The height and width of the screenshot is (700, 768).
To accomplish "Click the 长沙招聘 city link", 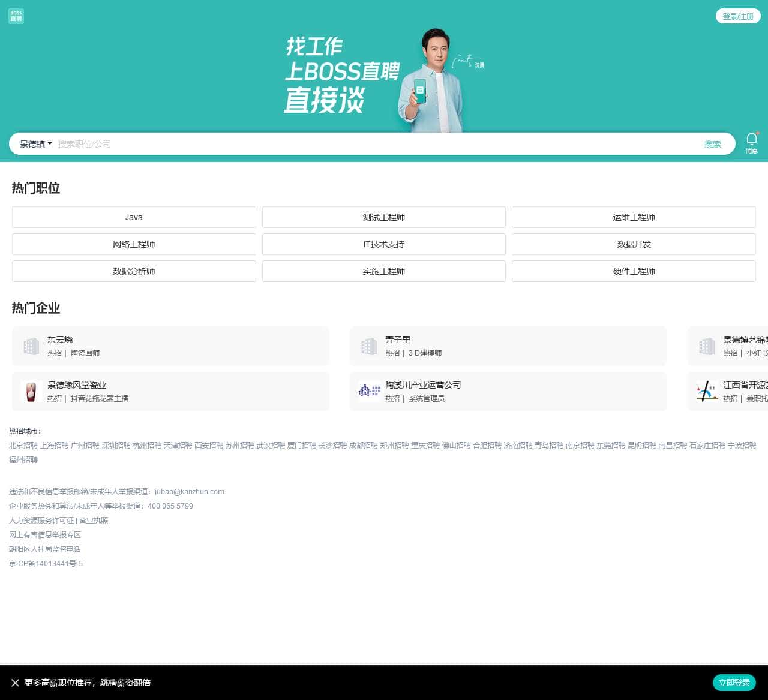I will point(333,446).
